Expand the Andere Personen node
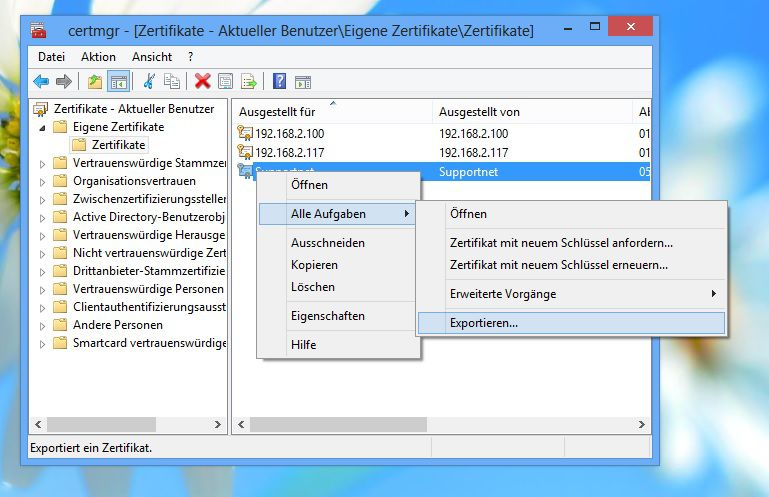The image size is (769, 497). click(x=43, y=326)
